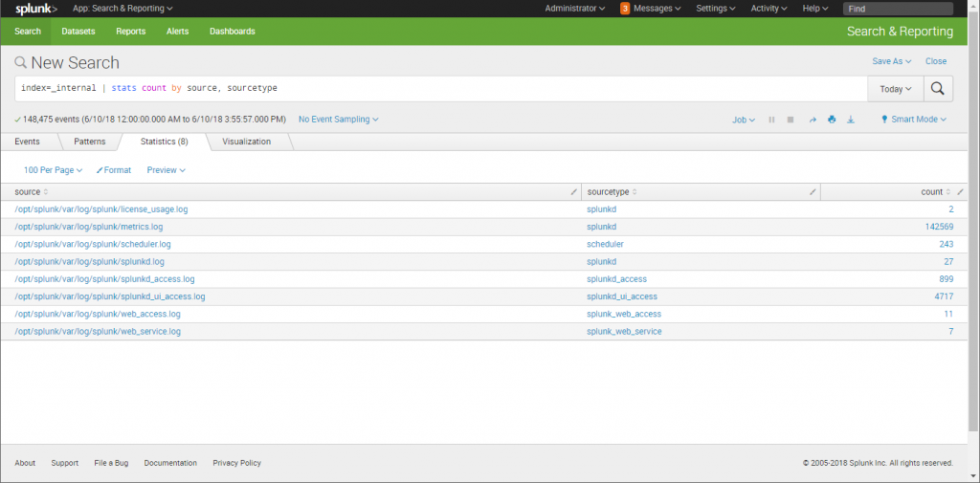Screen dimensions: 980x483
Task: Click the splunkd.log source cell
Action: coord(89,262)
